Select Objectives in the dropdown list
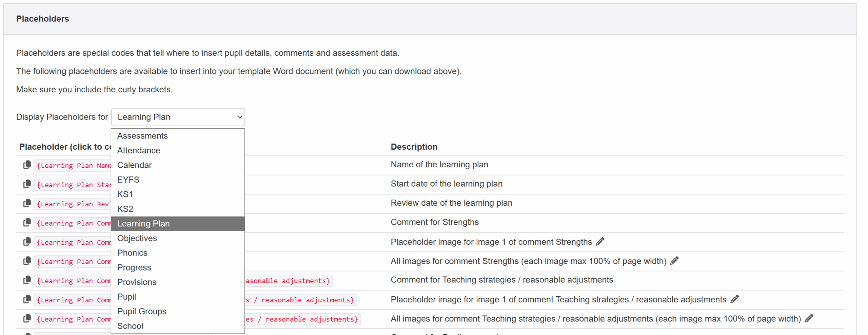Image resolution: width=868 pixels, height=335 pixels. click(137, 238)
